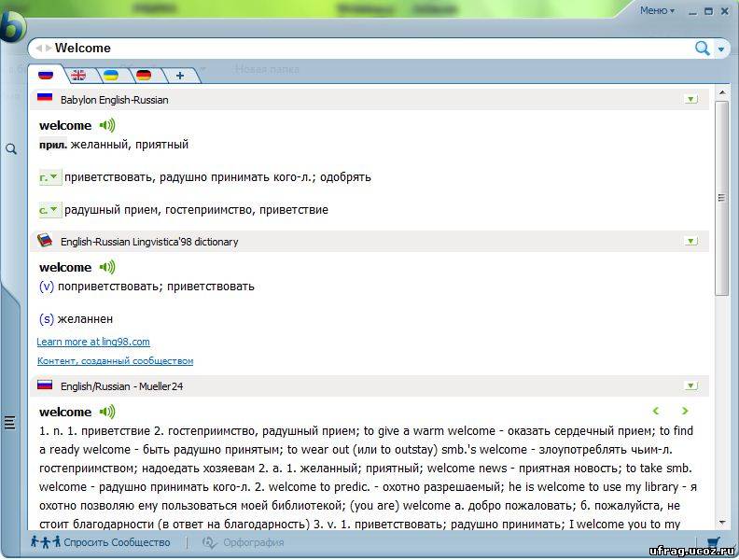Screen dimensions: 739x560
Task: Open the left sidebar list icon
Action: pos(10,423)
